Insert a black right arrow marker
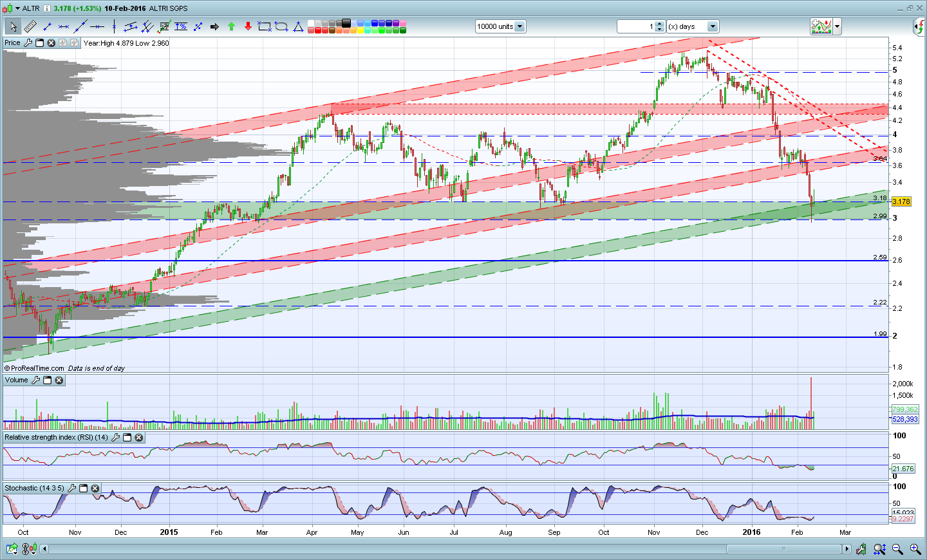This screenshot has height=560, width=927. (x=214, y=26)
